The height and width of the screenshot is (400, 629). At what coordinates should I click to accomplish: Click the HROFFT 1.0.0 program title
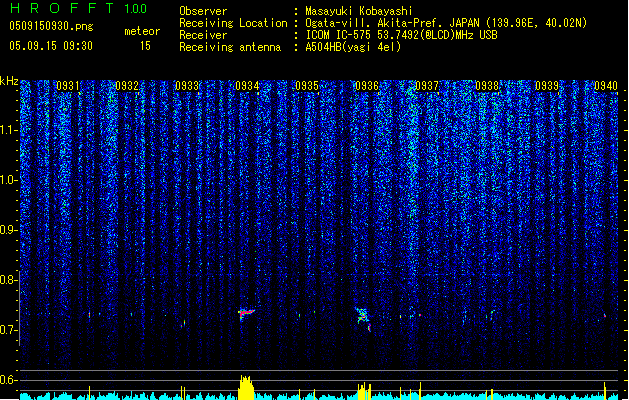click(78, 8)
